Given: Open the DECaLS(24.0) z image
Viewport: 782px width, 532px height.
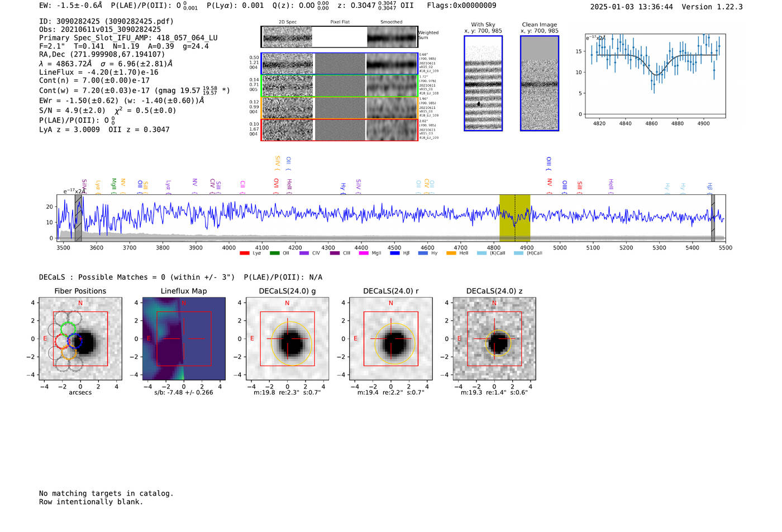Looking at the screenshot, I should click(x=494, y=339).
